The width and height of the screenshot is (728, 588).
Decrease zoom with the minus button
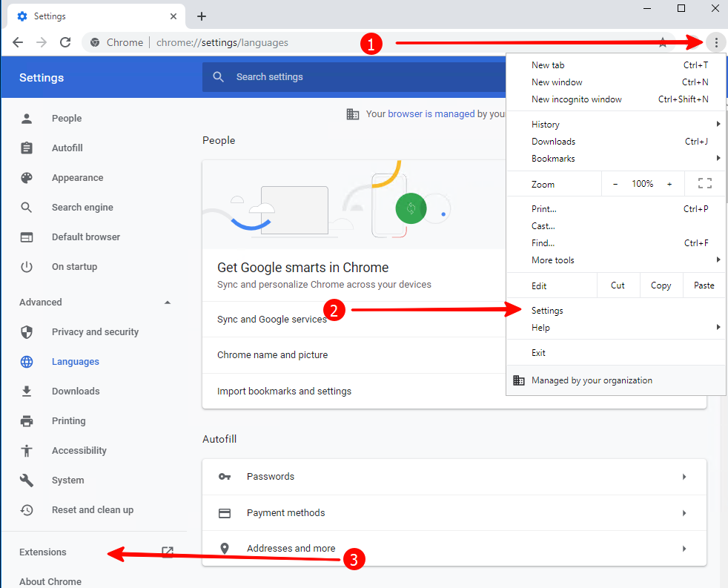coord(615,184)
